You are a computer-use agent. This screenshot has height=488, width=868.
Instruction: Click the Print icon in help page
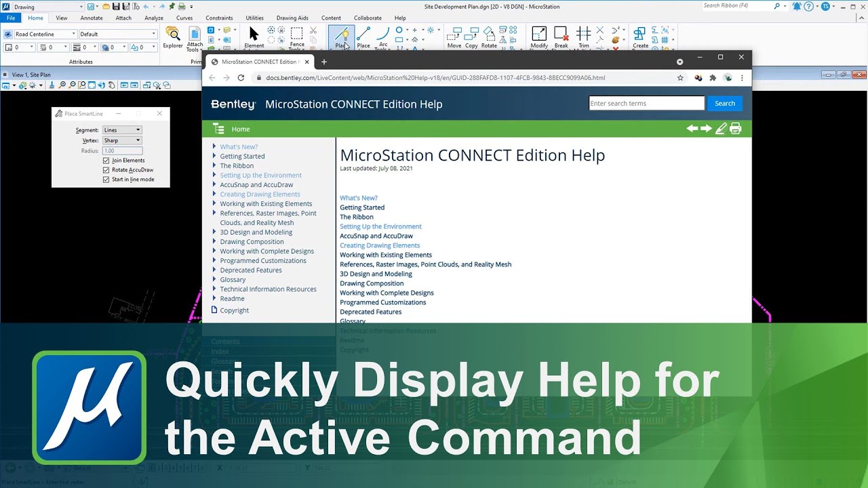point(736,129)
